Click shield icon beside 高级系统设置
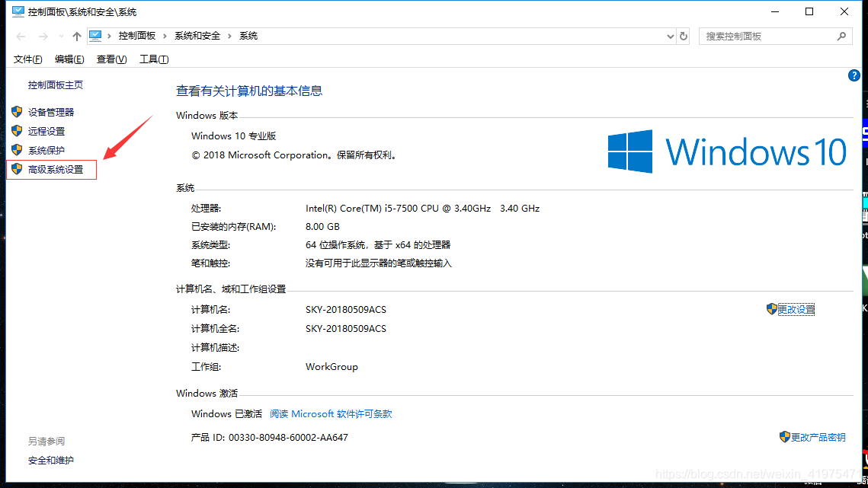The height and width of the screenshot is (488, 868). tap(17, 169)
